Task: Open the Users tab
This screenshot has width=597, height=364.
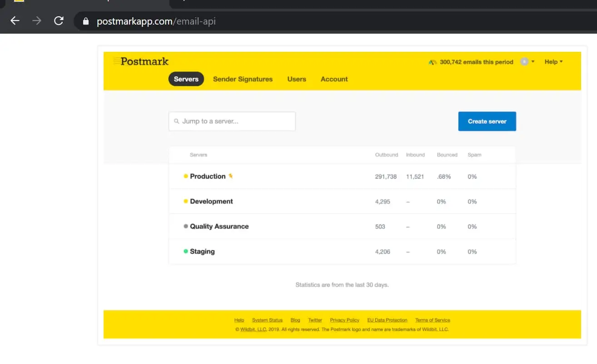Action: [297, 79]
